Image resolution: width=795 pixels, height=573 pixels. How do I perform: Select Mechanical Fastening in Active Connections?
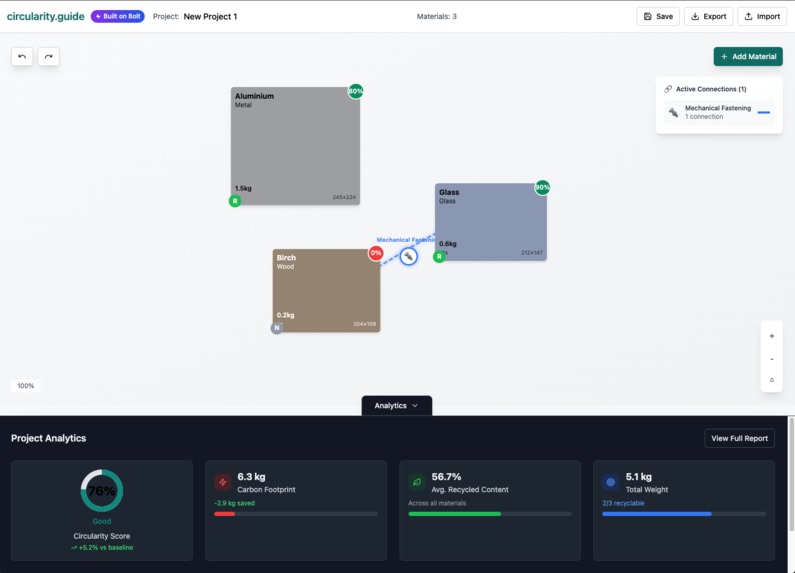pyautogui.click(x=719, y=112)
